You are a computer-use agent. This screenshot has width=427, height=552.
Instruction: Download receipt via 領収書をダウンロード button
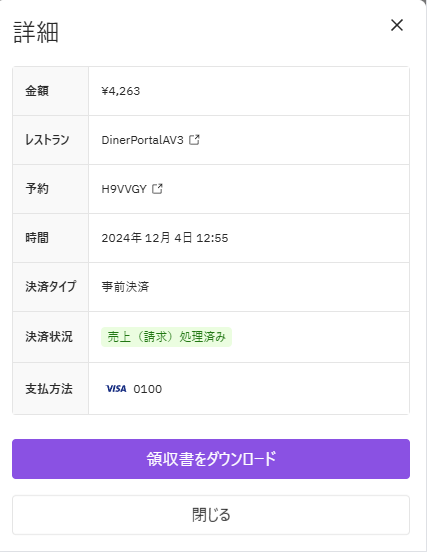click(211, 459)
